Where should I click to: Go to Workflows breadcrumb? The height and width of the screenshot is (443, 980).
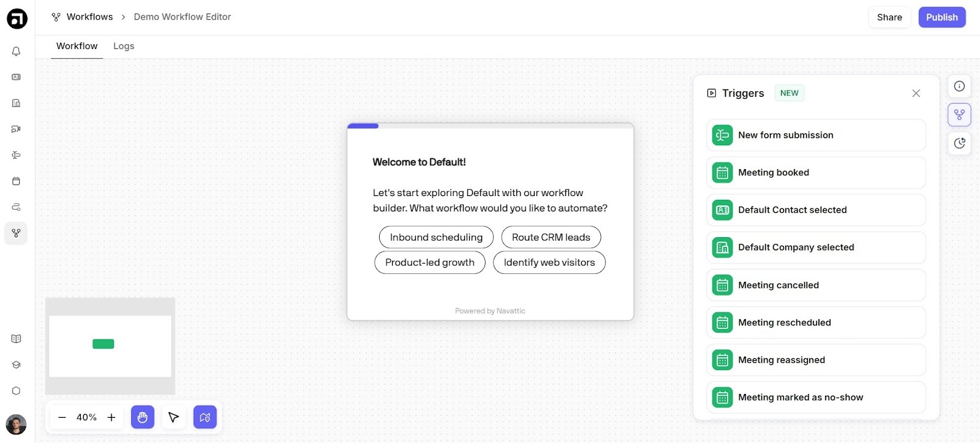[x=83, y=17]
